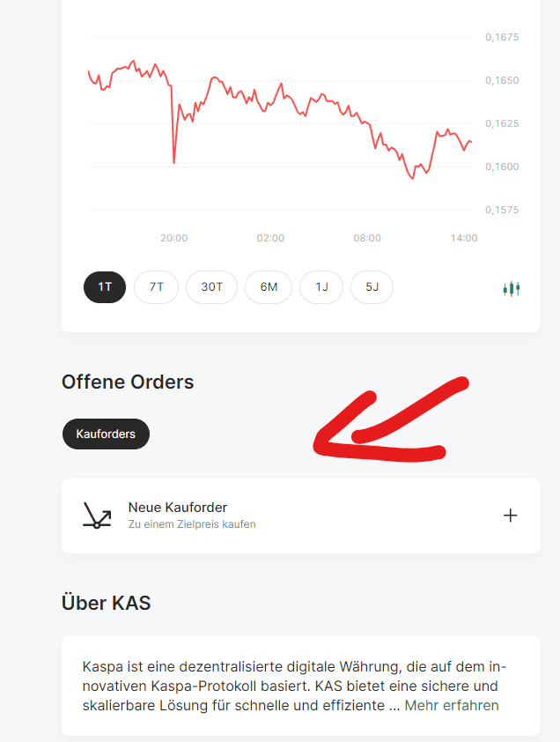Click the target-price arrow icon beside Neue Kauforder
Viewport: 560px width, 742px height.
coord(97,516)
